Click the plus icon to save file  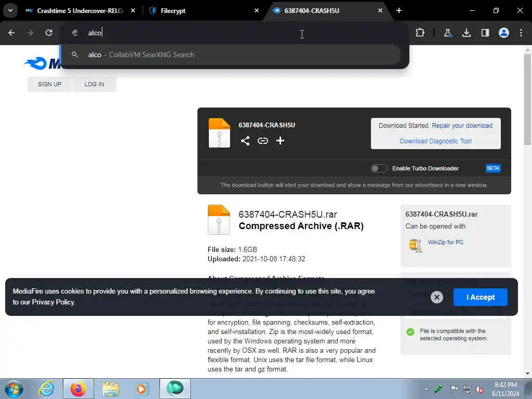[x=280, y=140]
